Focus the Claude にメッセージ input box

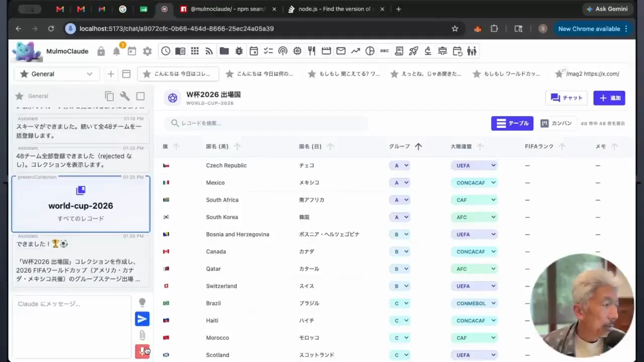(x=71, y=327)
